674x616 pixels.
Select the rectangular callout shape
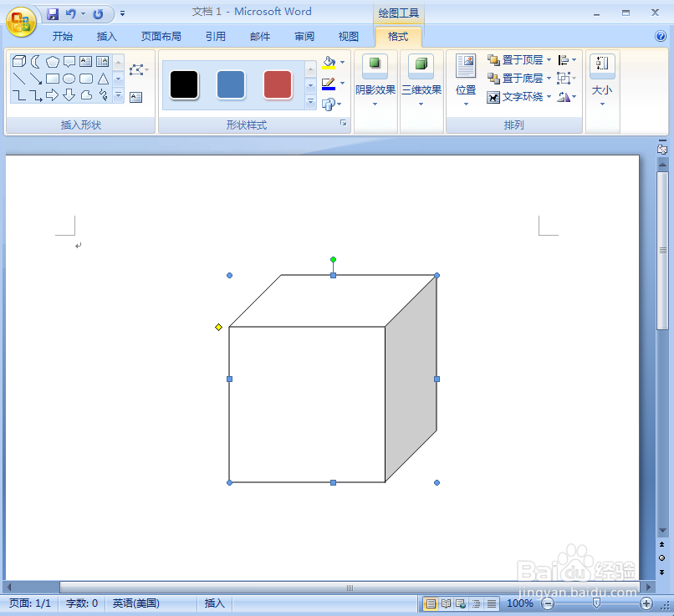69,61
